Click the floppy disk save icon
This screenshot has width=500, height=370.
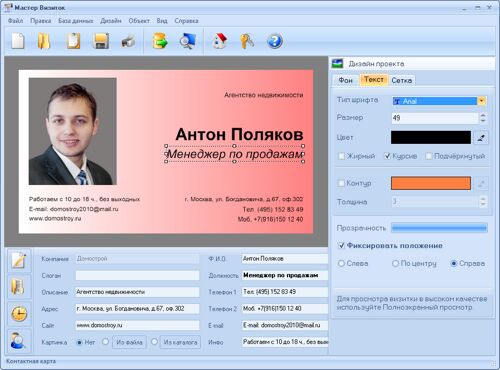tap(101, 41)
